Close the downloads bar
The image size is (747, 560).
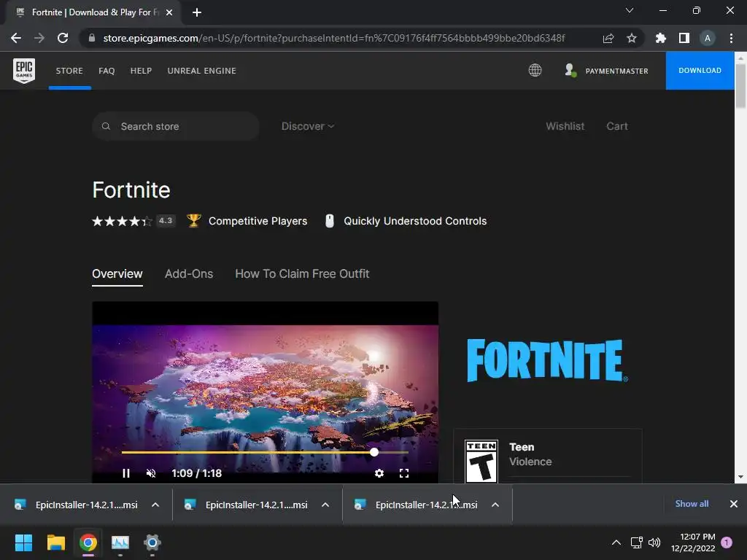coord(734,504)
